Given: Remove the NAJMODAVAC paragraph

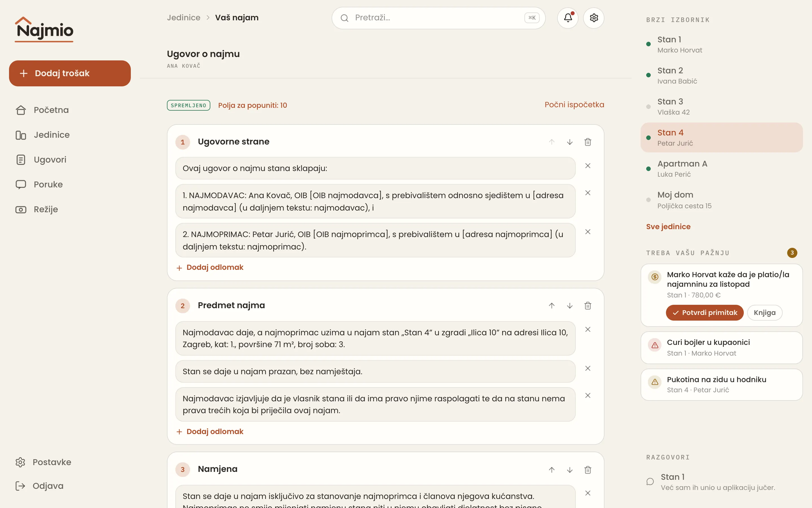Looking at the screenshot, I should [x=588, y=193].
